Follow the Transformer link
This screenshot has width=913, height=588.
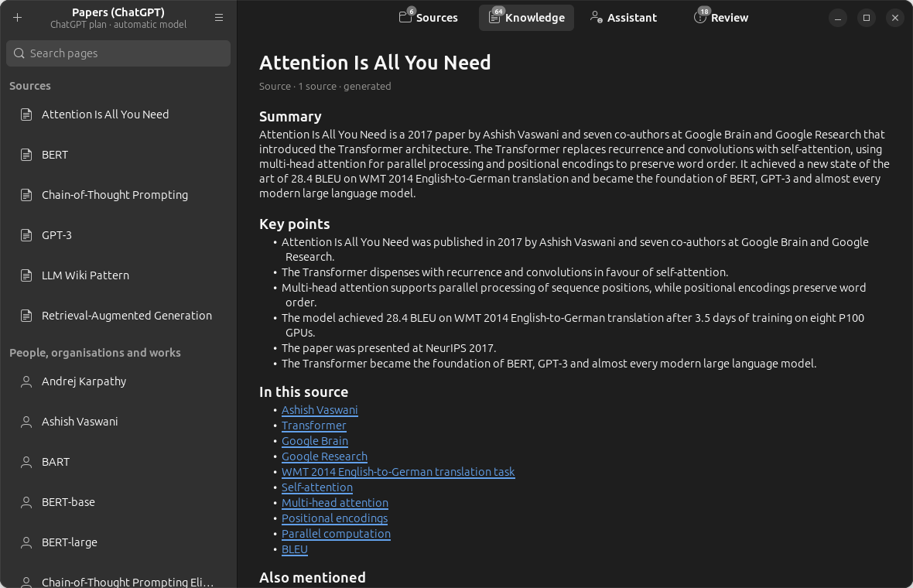pos(314,426)
